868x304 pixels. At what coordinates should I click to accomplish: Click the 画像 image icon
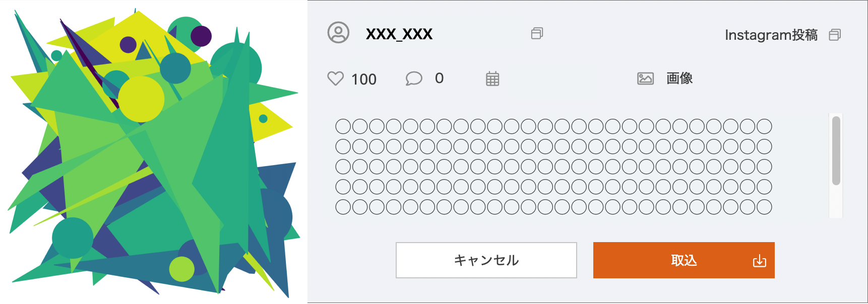pyautogui.click(x=646, y=79)
